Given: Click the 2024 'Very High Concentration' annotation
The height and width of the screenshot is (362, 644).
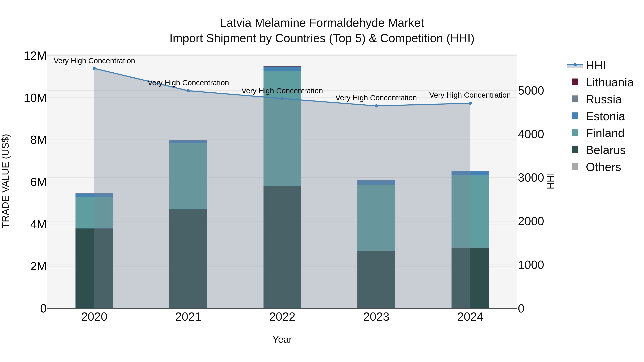Looking at the screenshot, I should (x=470, y=95).
